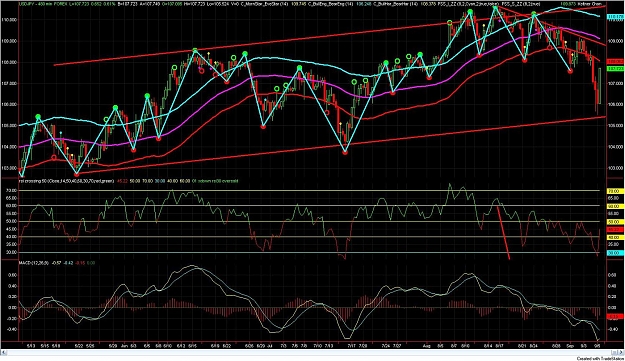
Task: Click the yellow 70.00 RSI level marker
Action: 615,191
